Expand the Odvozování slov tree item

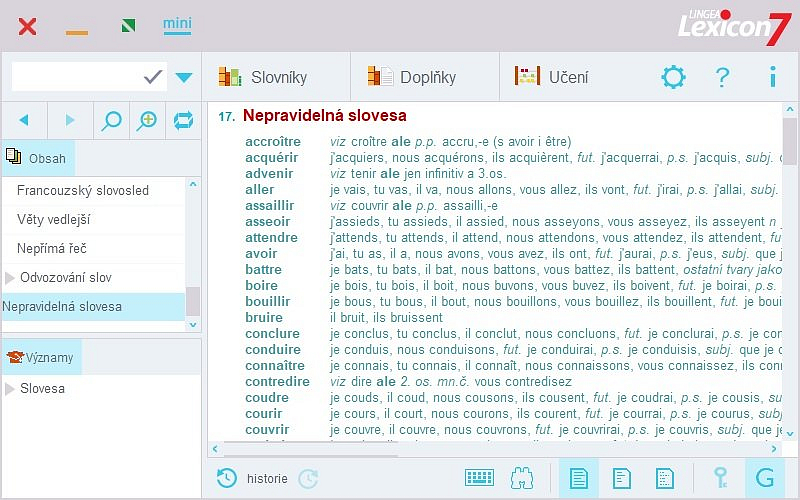11,277
